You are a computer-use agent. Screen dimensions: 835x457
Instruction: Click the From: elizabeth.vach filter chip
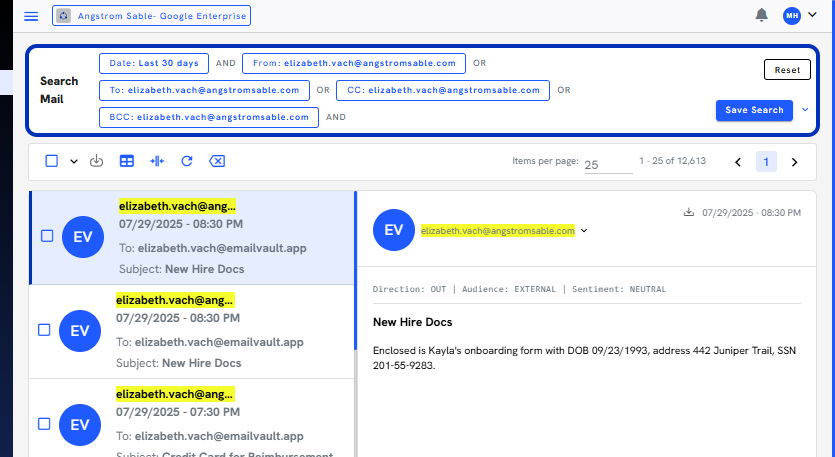point(354,63)
